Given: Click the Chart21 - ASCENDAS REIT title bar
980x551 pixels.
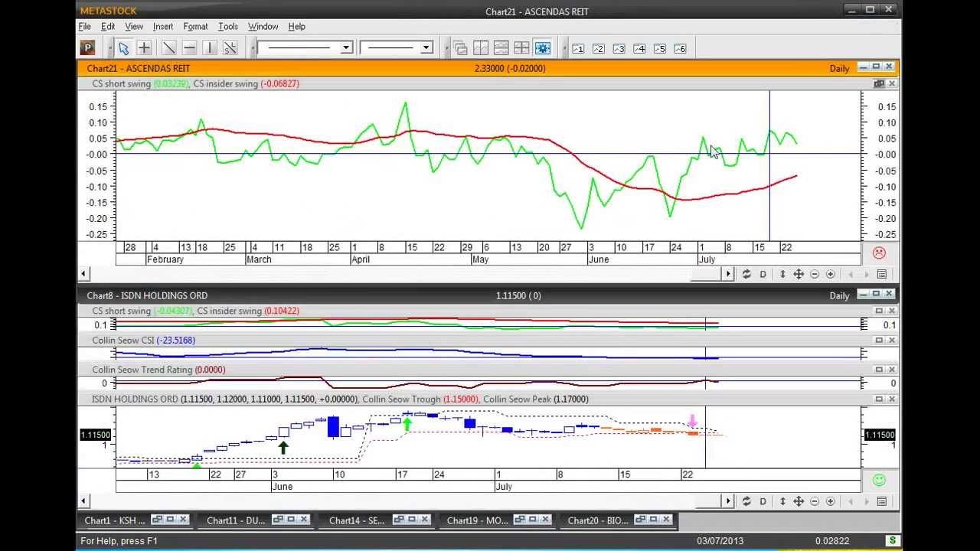Looking at the screenshot, I should 488,68.
